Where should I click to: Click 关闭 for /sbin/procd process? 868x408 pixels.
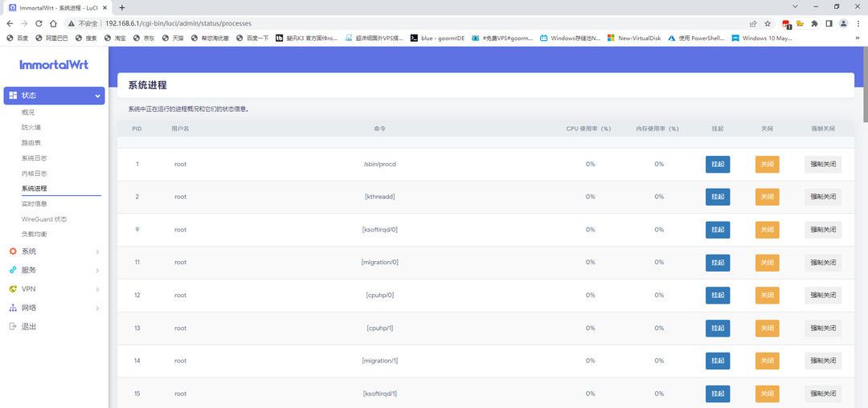[x=768, y=164]
